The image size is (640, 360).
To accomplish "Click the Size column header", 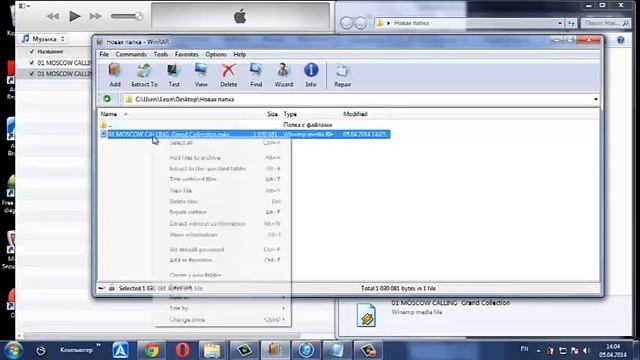I will 272,114.
